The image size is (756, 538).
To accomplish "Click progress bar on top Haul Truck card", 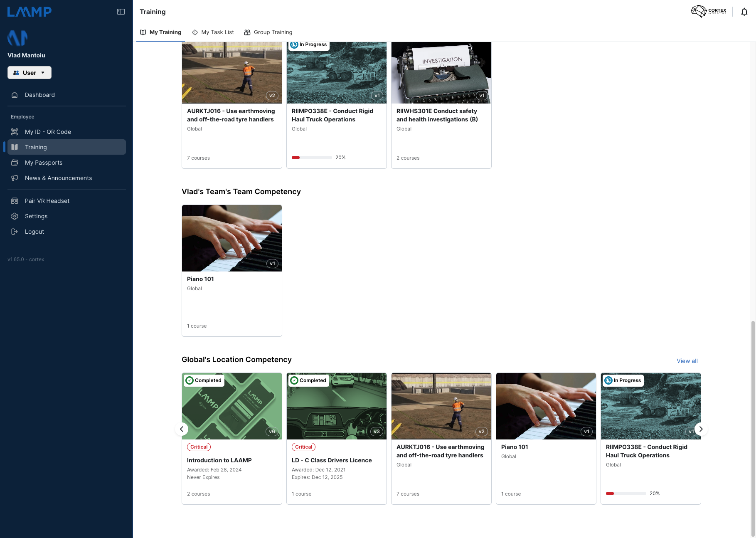I will [312, 158].
